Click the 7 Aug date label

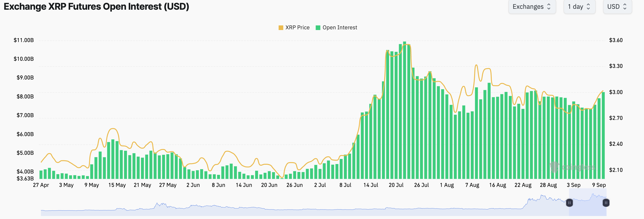click(x=472, y=185)
